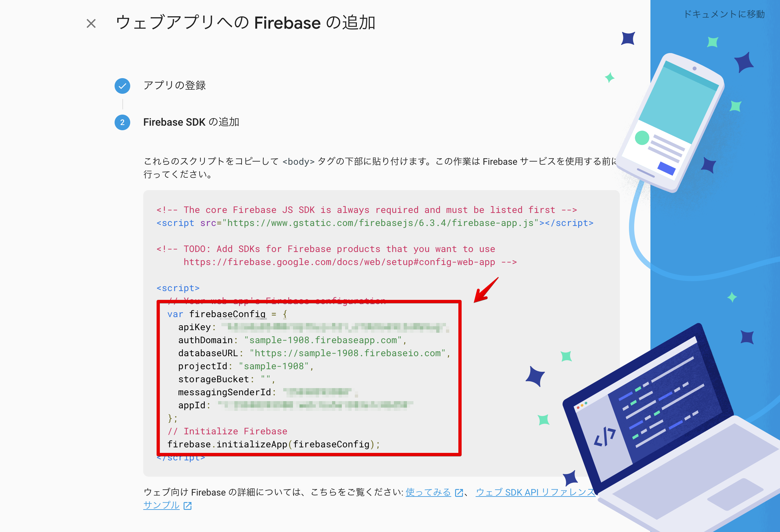Click the firebase-app.js script src line
This screenshot has height=532, width=780.
[375, 223]
